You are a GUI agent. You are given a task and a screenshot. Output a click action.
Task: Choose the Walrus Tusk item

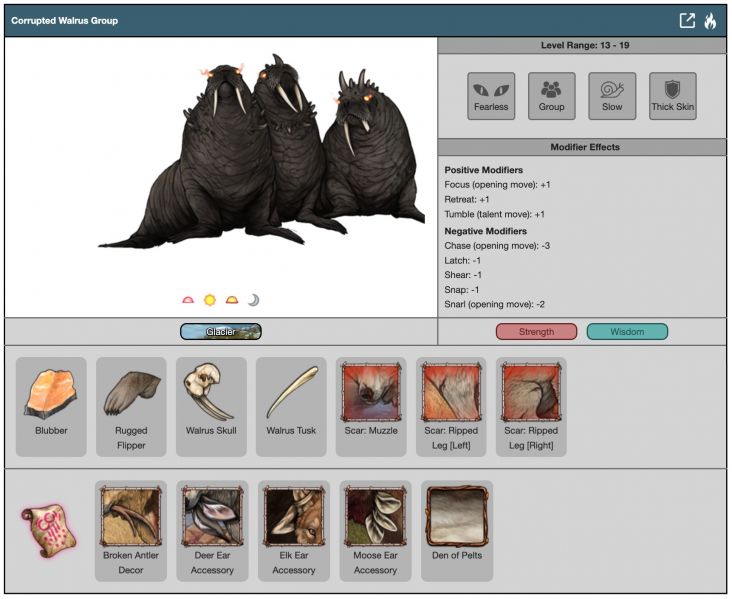tap(291, 406)
